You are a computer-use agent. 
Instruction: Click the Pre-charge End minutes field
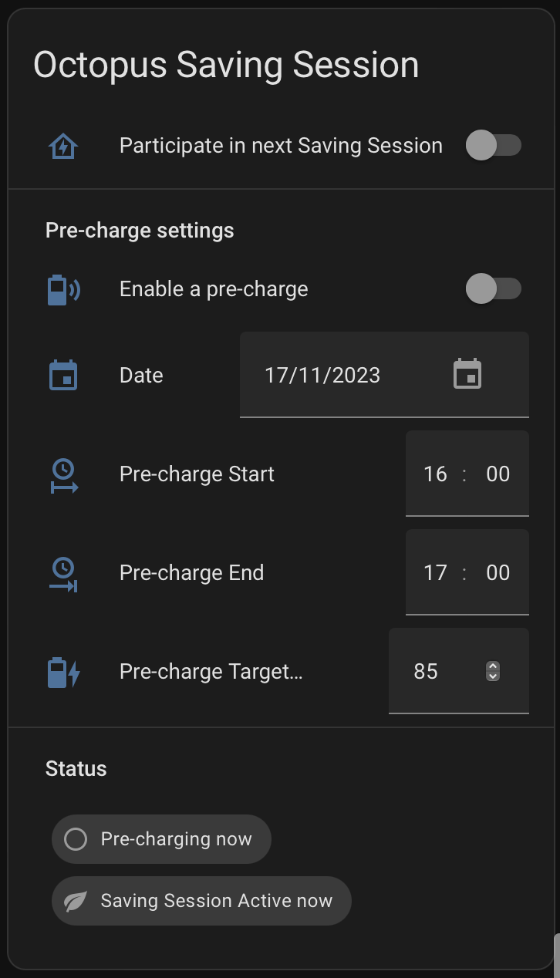pos(498,572)
